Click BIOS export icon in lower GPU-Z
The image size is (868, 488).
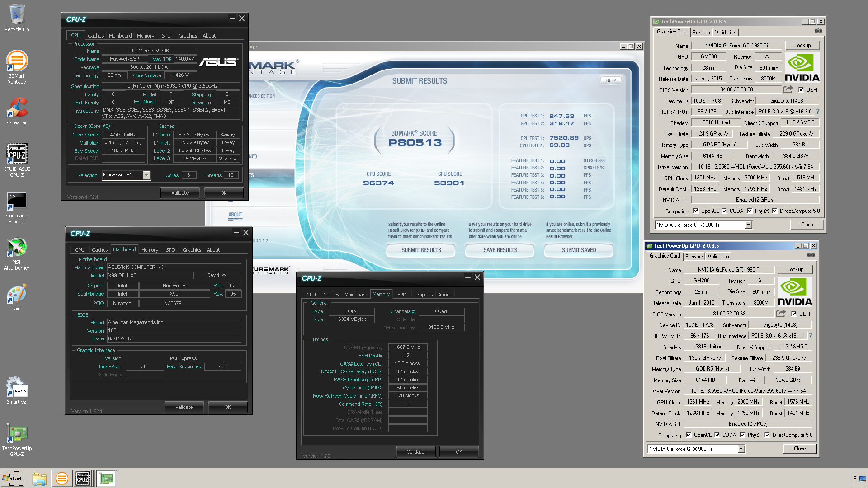781,314
